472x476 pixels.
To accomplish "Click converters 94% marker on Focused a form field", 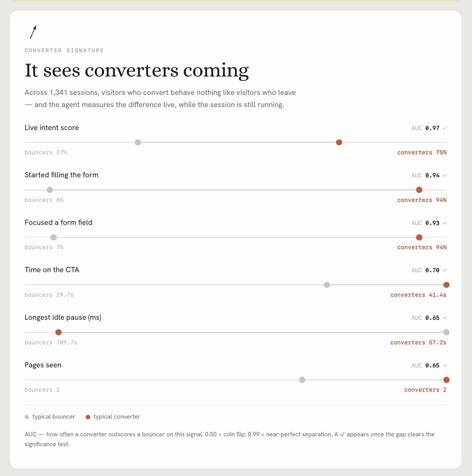I will point(419,237).
